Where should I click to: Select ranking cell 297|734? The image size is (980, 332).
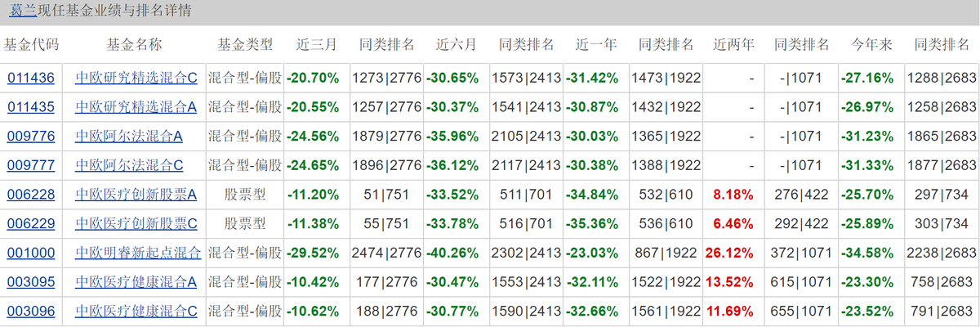pyautogui.click(x=942, y=195)
